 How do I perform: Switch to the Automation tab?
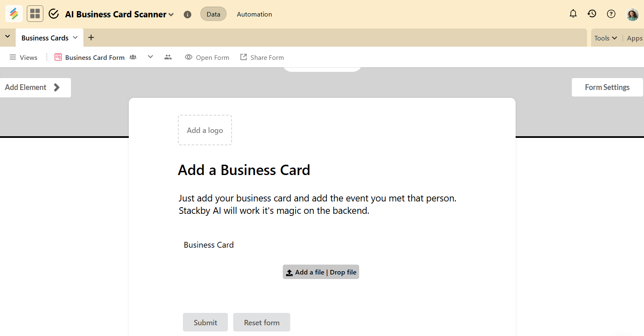coord(254,14)
